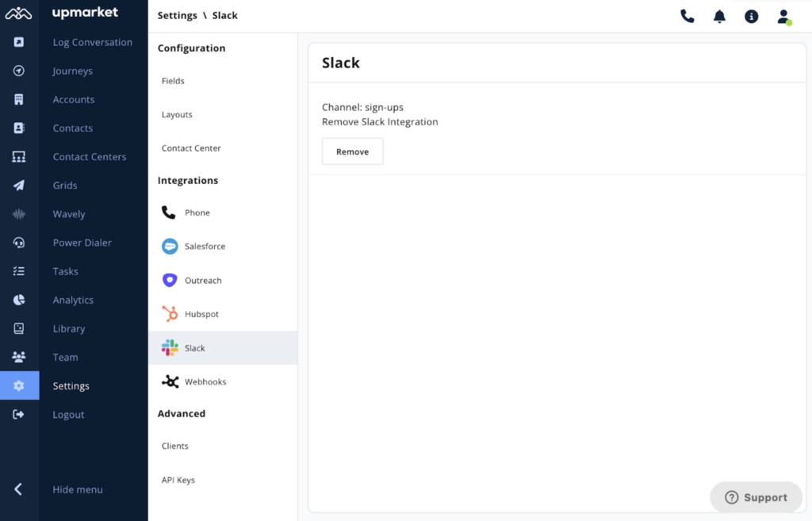Open Journeys from sidebar
The height and width of the screenshot is (521, 812).
tap(72, 71)
